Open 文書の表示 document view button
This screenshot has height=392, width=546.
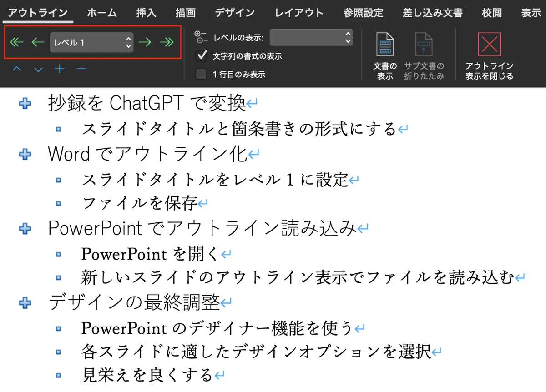385,57
